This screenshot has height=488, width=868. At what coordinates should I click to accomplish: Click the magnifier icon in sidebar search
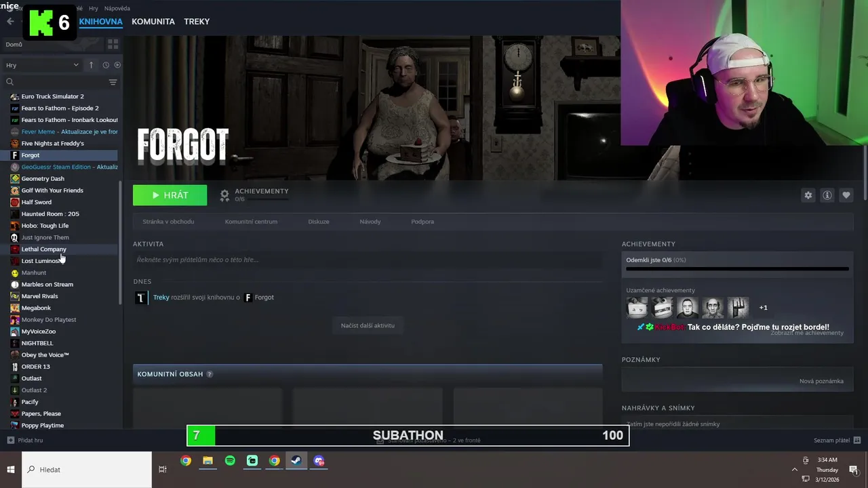pos(9,82)
